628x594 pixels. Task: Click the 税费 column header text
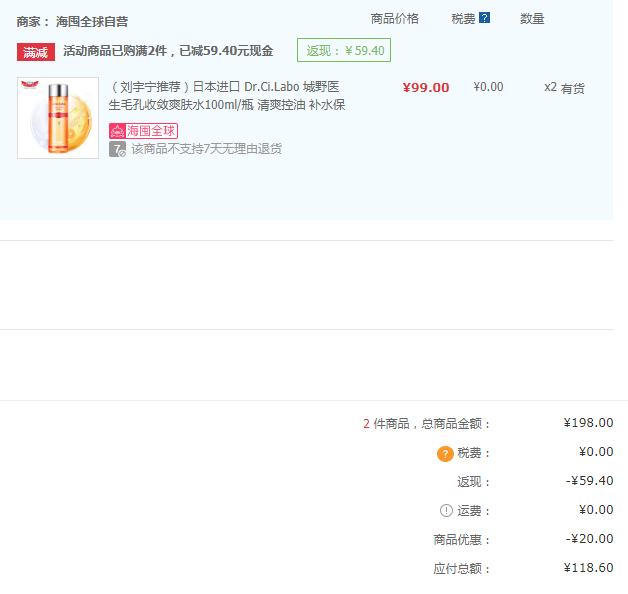[x=463, y=19]
